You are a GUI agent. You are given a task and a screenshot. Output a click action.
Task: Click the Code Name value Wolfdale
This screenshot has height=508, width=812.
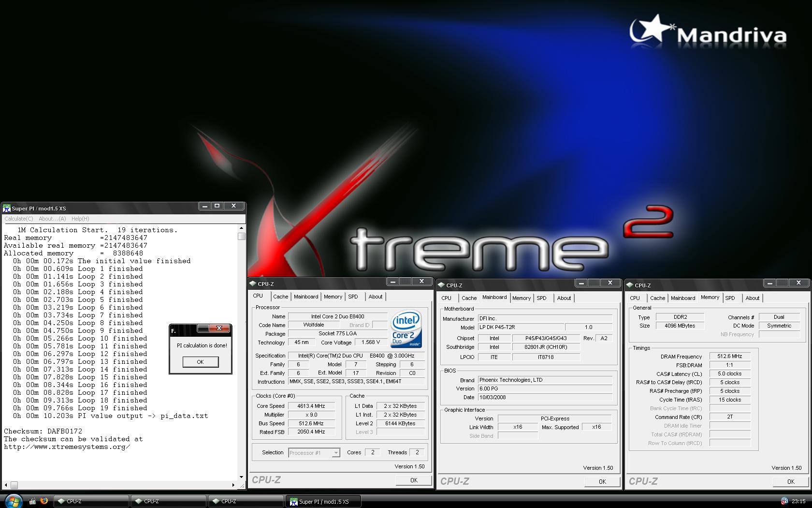point(314,325)
